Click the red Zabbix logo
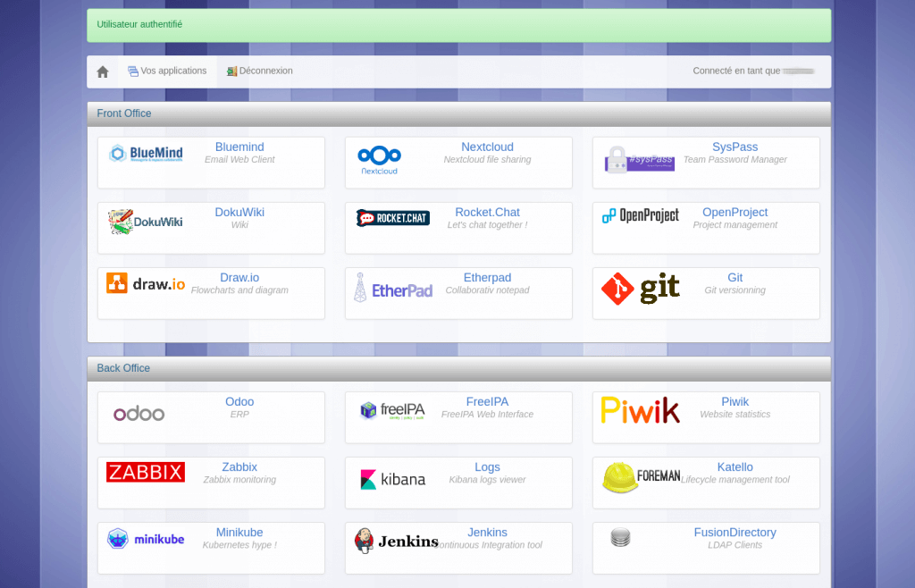 [146, 472]
